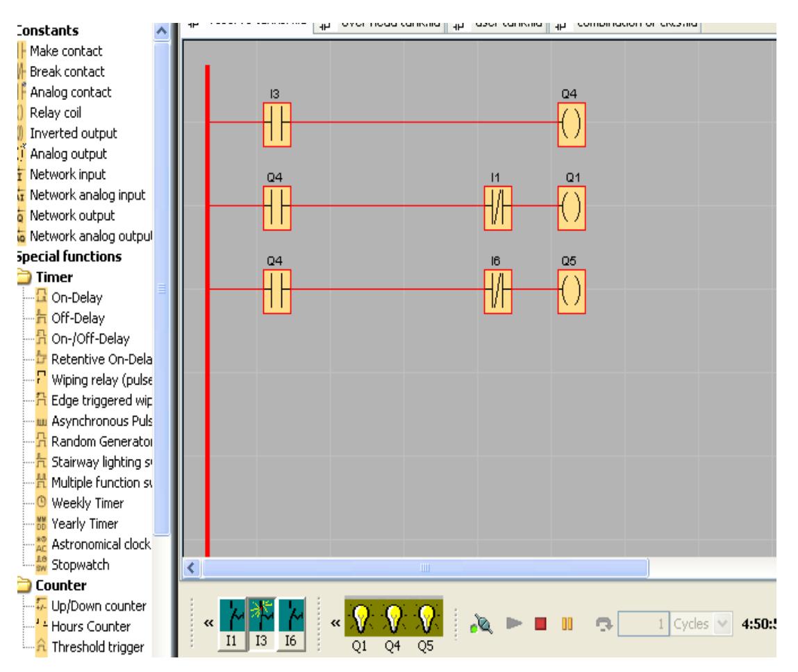
Task: Click the Q1 output lamp indicator
Action: [360, 618]
